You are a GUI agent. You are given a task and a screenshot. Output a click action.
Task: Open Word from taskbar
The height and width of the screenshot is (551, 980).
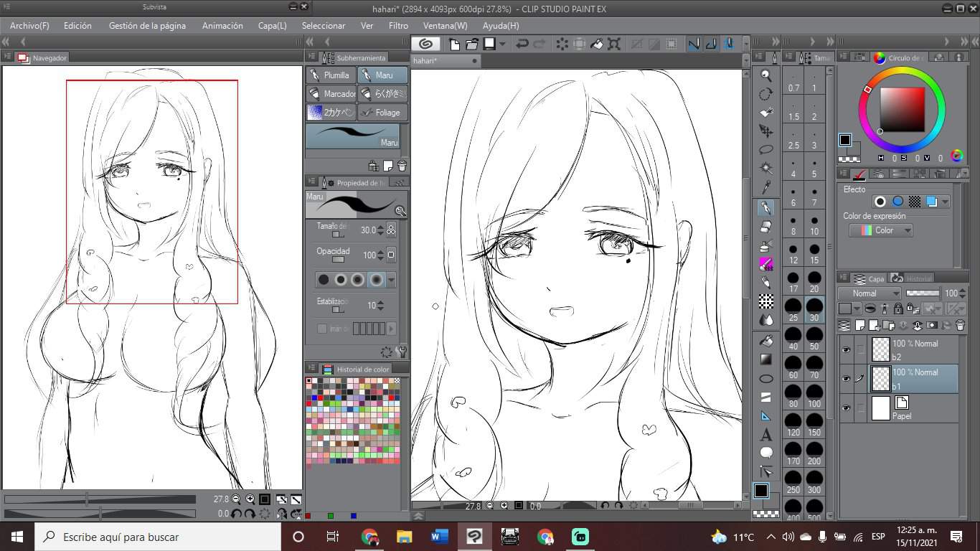[x=439, y=537]
